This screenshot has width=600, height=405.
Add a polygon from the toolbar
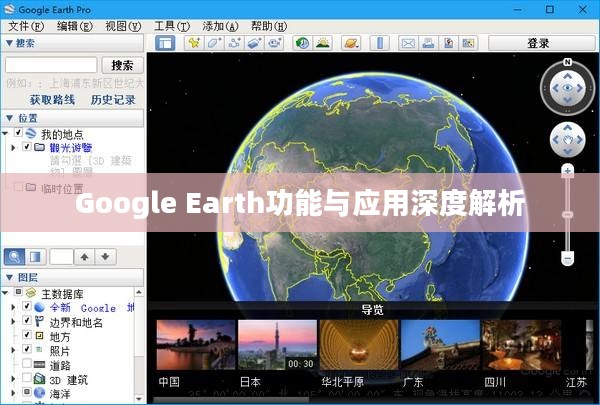(214, 43)
